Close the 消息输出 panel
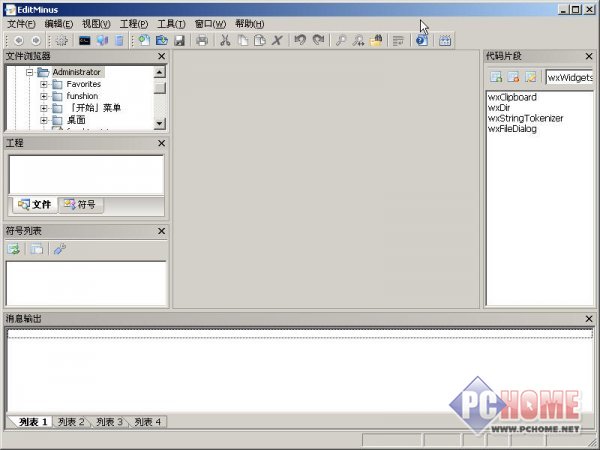The height and width of the screenshot is (450, 600). (x=589, y=319)
